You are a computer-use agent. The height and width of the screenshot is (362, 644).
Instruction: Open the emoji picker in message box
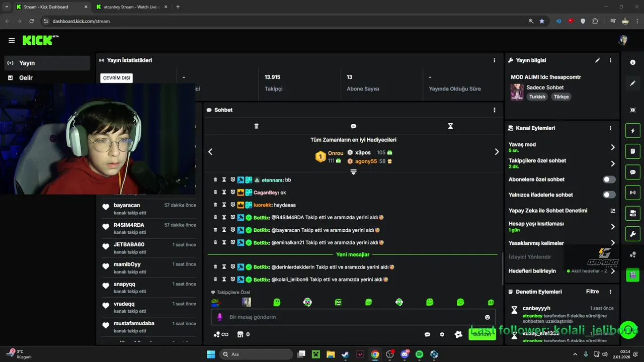[487, 317]
